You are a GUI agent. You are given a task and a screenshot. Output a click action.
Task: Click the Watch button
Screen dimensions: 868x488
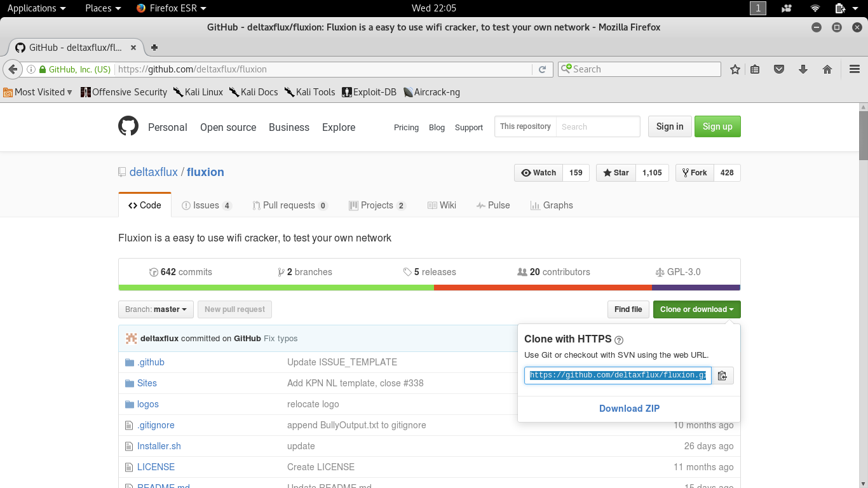(x=539, y=173)
